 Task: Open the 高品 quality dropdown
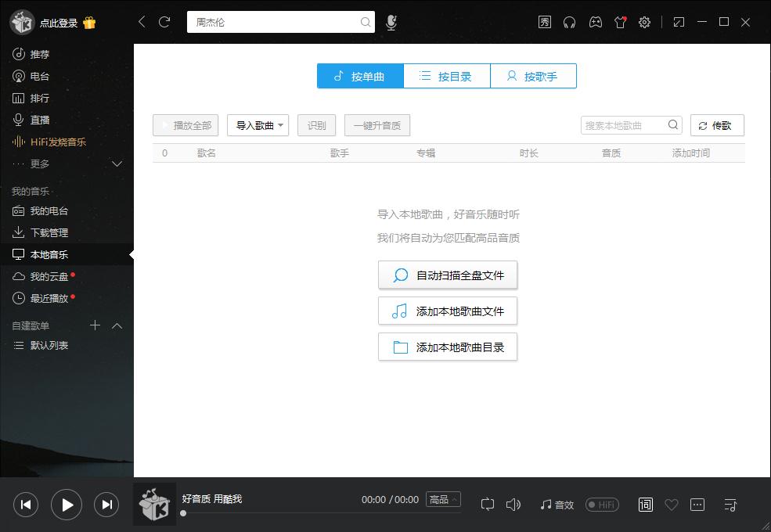(443, 500)
